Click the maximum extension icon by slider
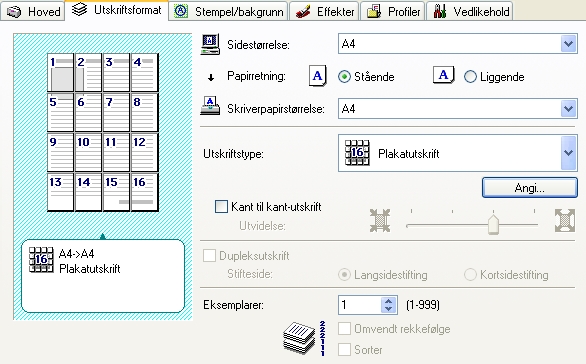Viewport: 586px width, 364px height. click(565, 220)
